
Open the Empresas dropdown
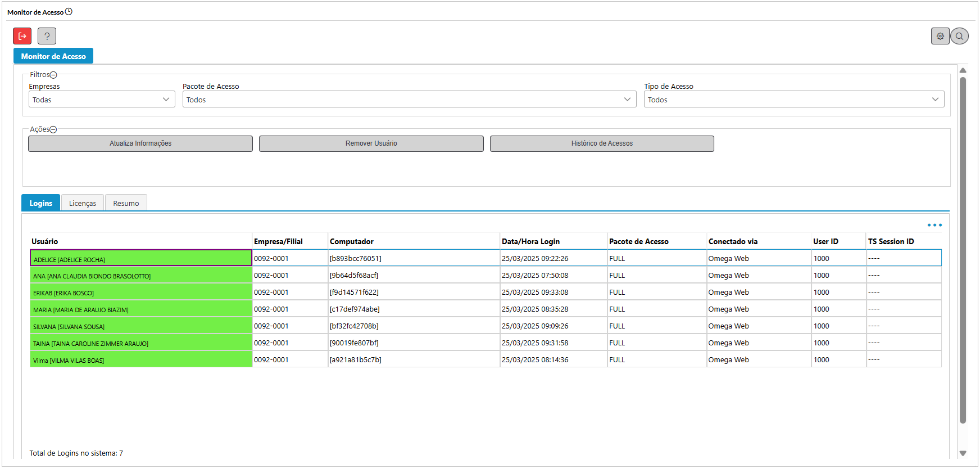click(102, 100)
